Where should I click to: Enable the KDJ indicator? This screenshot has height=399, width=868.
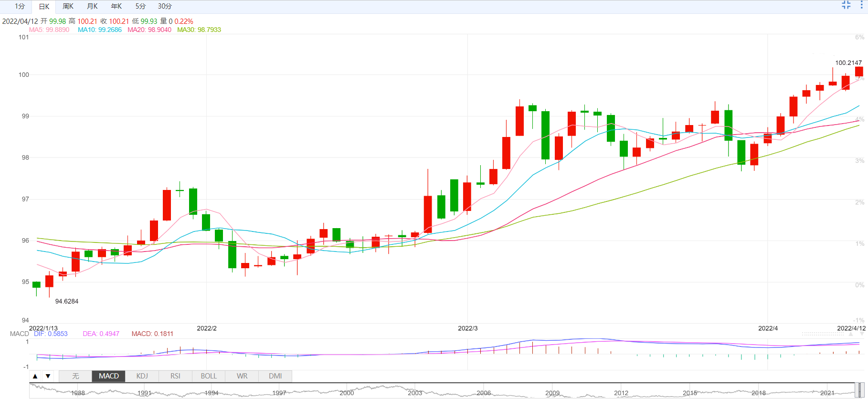[142, 376]
